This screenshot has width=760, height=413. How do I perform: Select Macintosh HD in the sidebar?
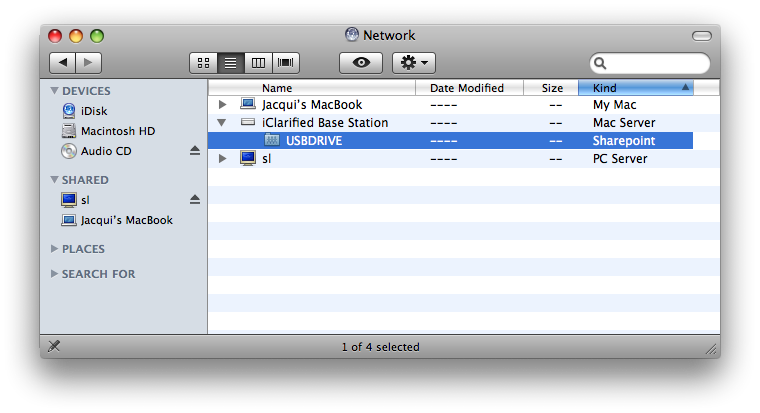tap(117, 131)
